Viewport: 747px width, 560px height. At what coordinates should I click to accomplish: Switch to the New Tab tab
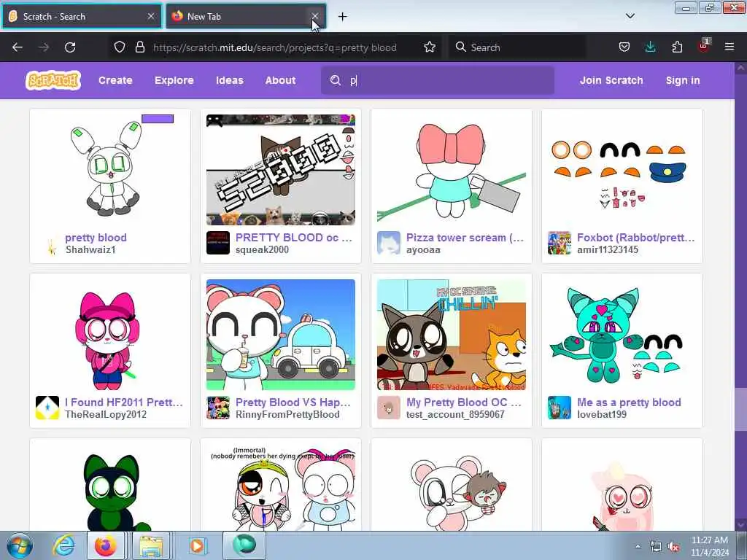pos(246,16)
